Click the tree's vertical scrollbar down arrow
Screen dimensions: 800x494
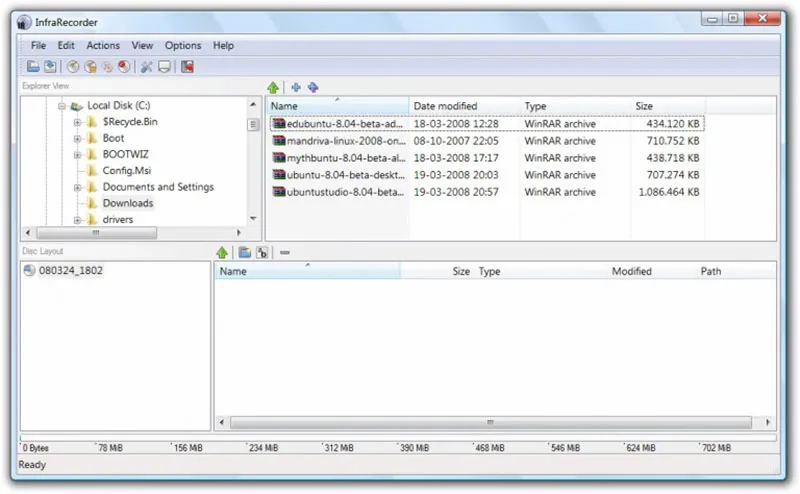(253, 218)
